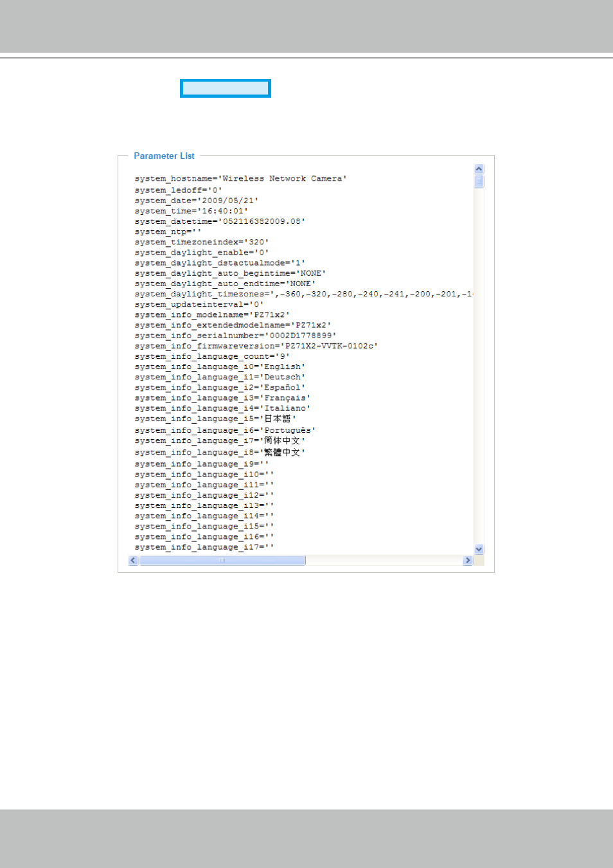This screenshot has height=868, width=613.
Task: Select line system_info_language_i7 Simplified Chinese entry
Action: [220, 441]
